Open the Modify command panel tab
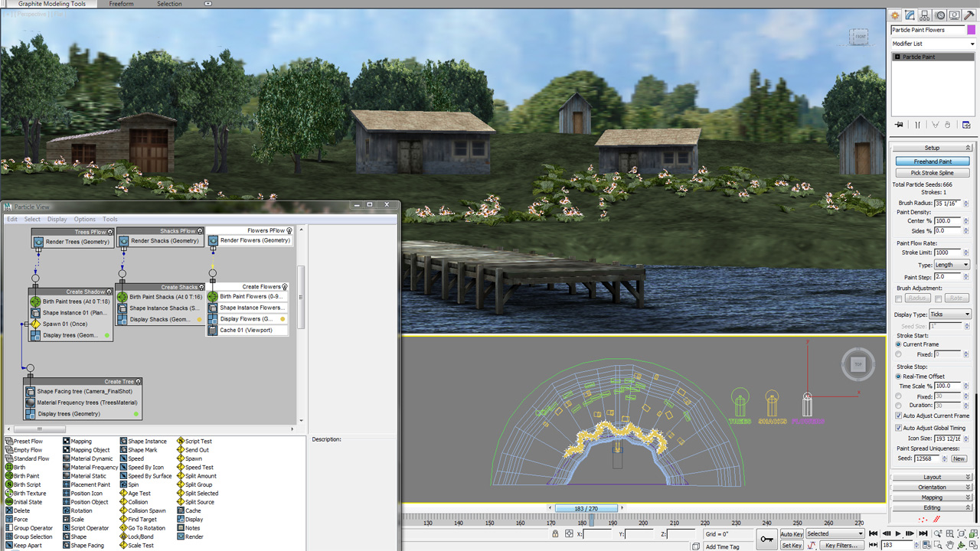Image resolution: width=980 pixels, height=551 pixels. pyautogui.click(x=910, y=15)
